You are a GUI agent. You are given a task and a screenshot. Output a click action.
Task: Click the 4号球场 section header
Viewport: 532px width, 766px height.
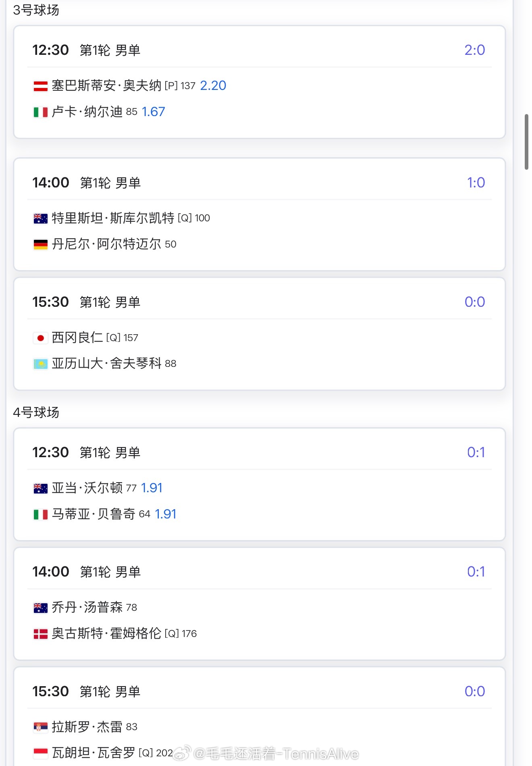tap(36, 412)
